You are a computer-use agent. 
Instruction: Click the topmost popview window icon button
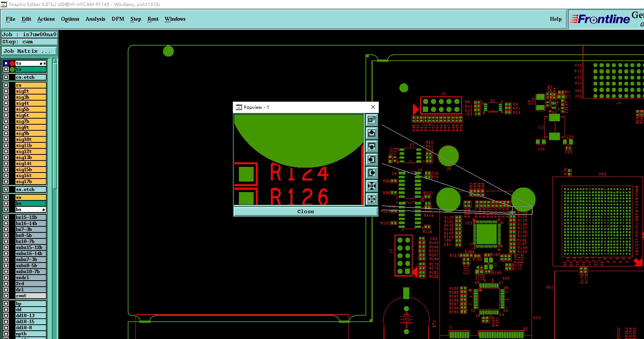(372, 120)
